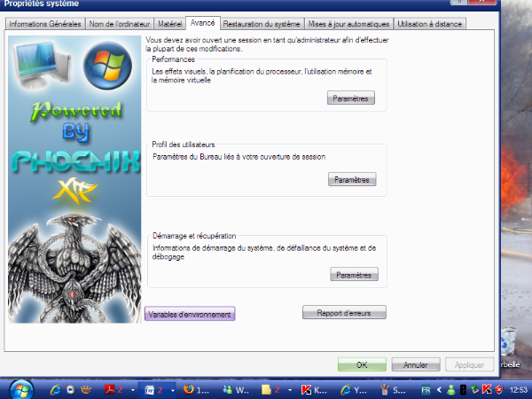Click the text 'Paramètres du Bureau liés à votre ouverture de session'

(x=239, y=157)
